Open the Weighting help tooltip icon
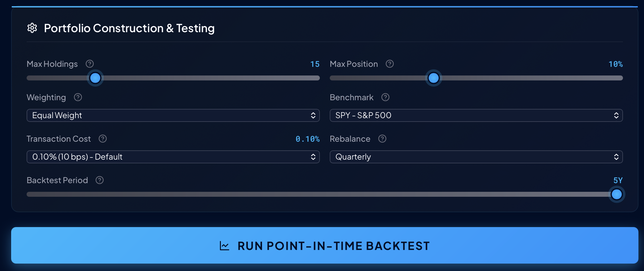This screenshot has height=271, width=644. 78,97
